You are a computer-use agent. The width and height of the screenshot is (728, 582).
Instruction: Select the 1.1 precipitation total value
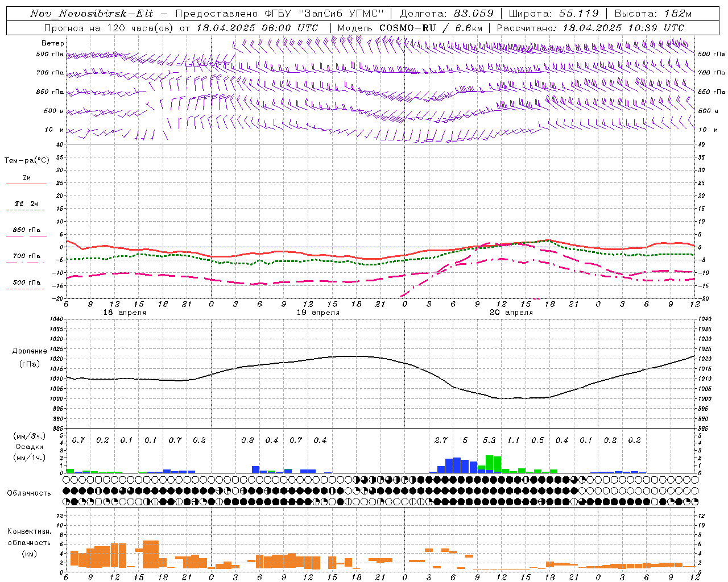pos(514,440)
